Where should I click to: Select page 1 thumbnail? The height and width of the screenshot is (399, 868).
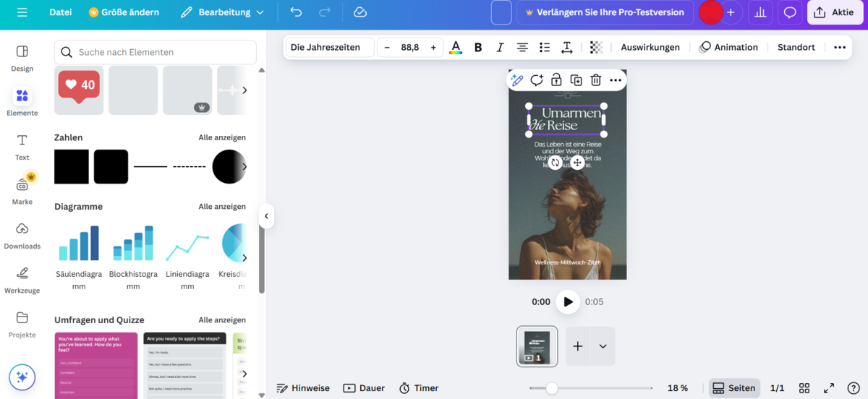click(x=537, y=346)
